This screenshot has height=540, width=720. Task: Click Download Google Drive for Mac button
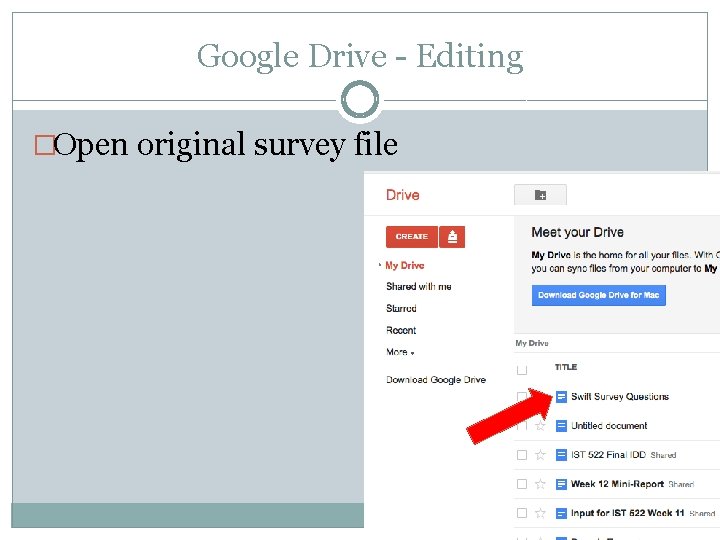tap(599, 295)
